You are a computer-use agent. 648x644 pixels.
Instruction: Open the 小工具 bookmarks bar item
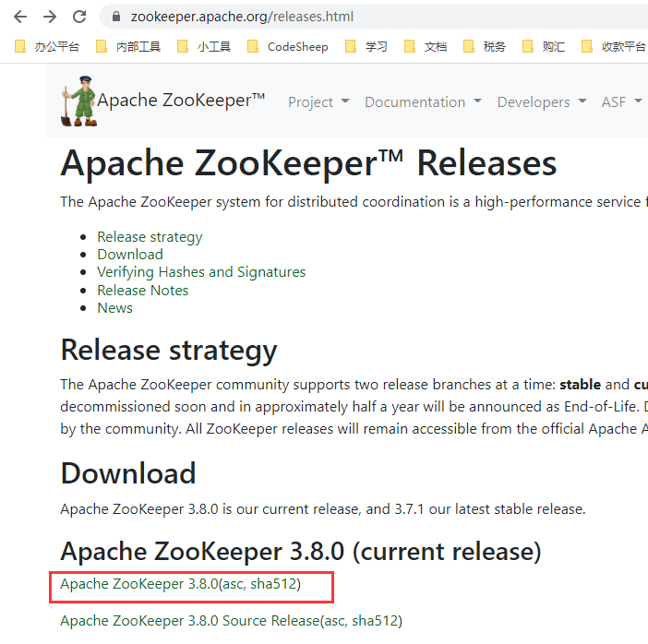pos(204,46)
